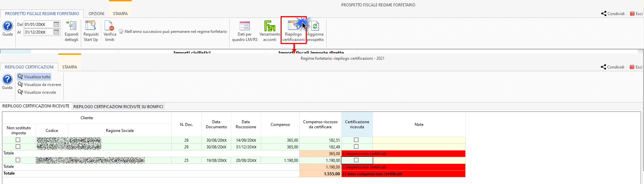Tick Non sostituto imposta for 31/12/20XX row

point(18,147)
